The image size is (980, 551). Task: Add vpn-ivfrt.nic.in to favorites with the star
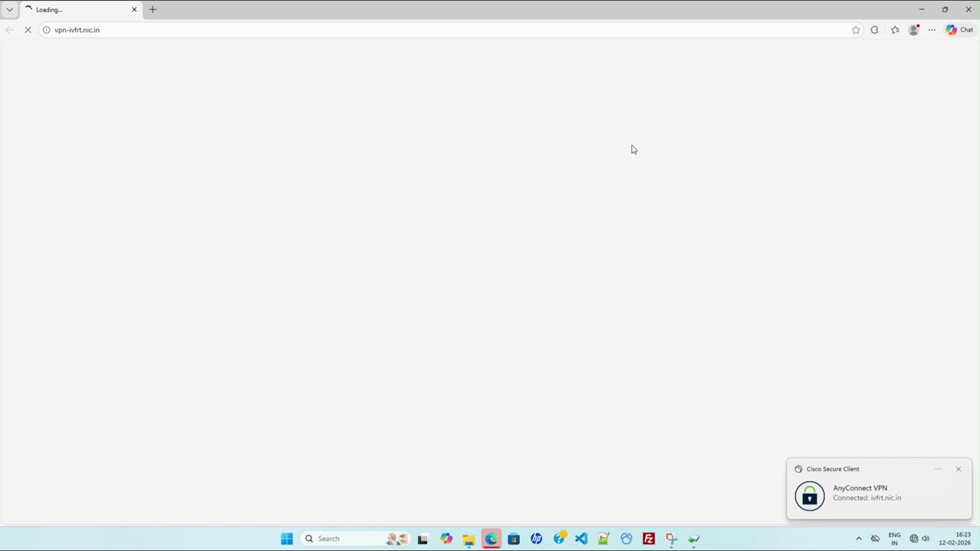[x=855, y=29]
